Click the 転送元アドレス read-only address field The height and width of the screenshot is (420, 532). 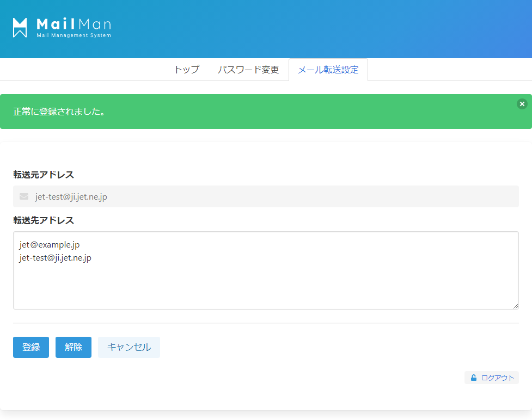[272, 196]
